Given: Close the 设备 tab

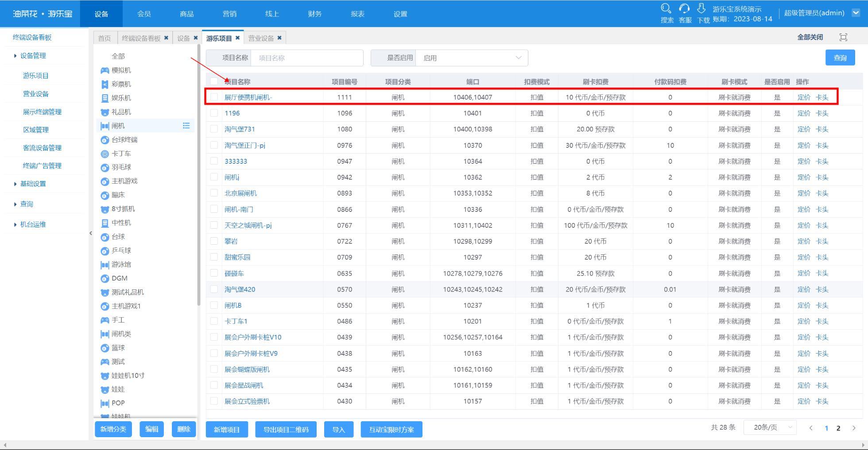Looking at the screenshot, I should (195, 38).
